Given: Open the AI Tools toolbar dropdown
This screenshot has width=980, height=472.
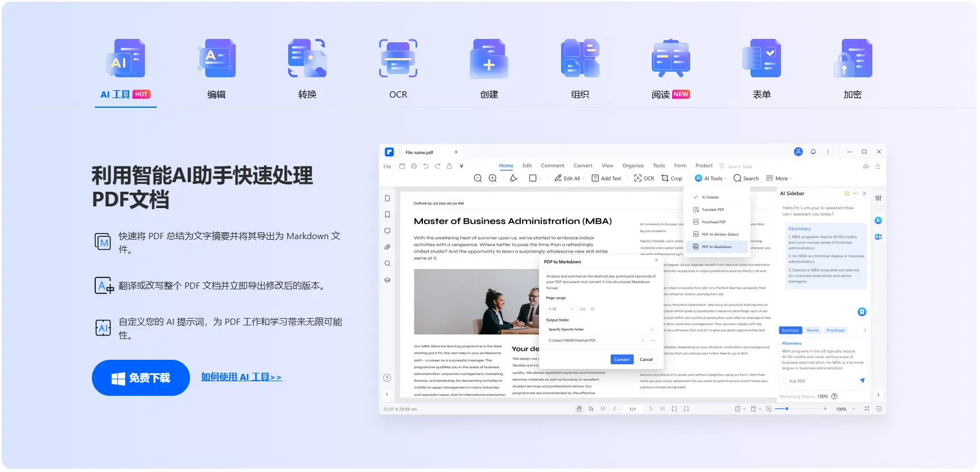Looking at the screenshot, I should pyautogui.click(x=710, y=178).
